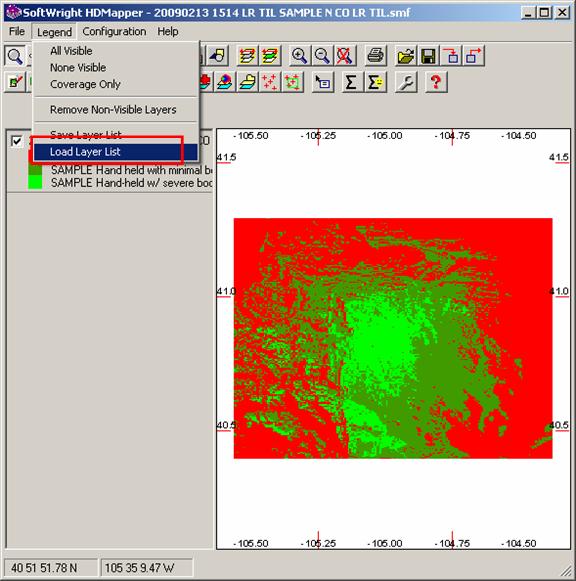Click the red question mark help icon
This screenshot has width=576, height=581.
(x=436, y=82)
